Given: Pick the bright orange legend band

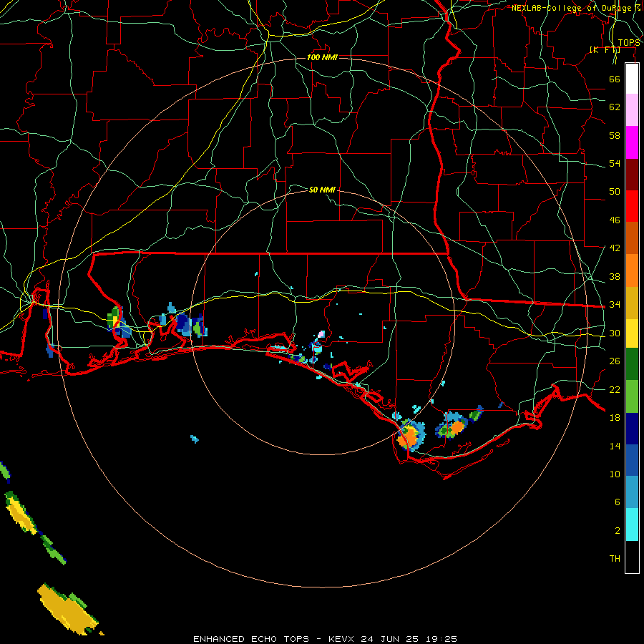Looking at the screenshot, I should pos(632,270).
